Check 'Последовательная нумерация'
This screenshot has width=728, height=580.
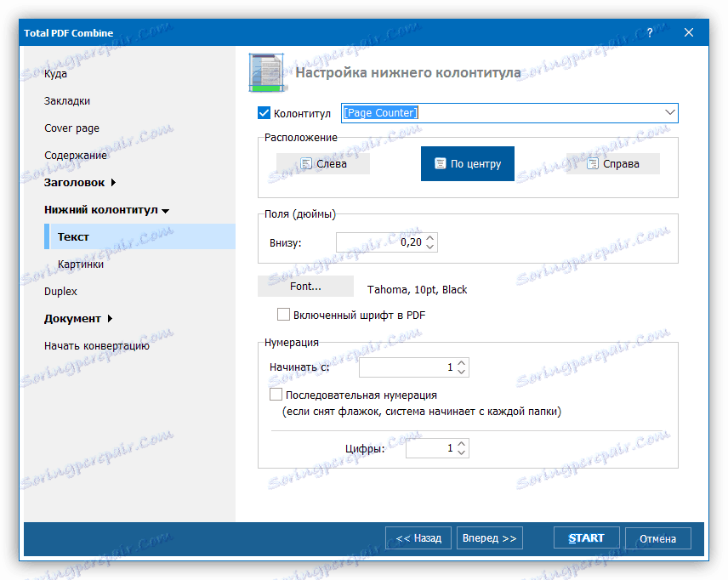coord(276,394)
